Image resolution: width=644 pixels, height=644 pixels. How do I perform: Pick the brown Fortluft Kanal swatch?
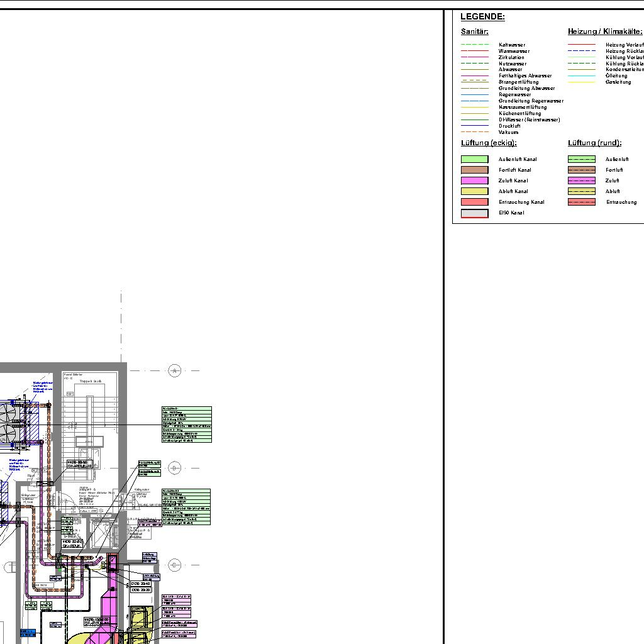tap(474, 170)
